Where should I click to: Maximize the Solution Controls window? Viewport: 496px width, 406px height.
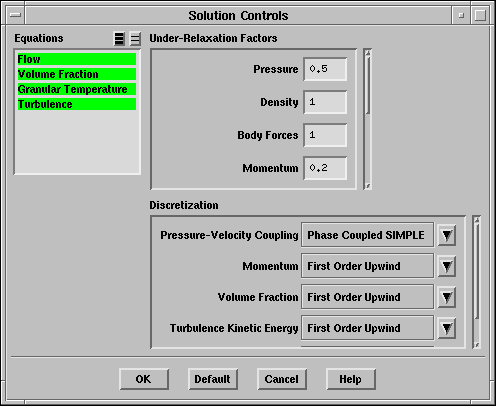(480, 15)
